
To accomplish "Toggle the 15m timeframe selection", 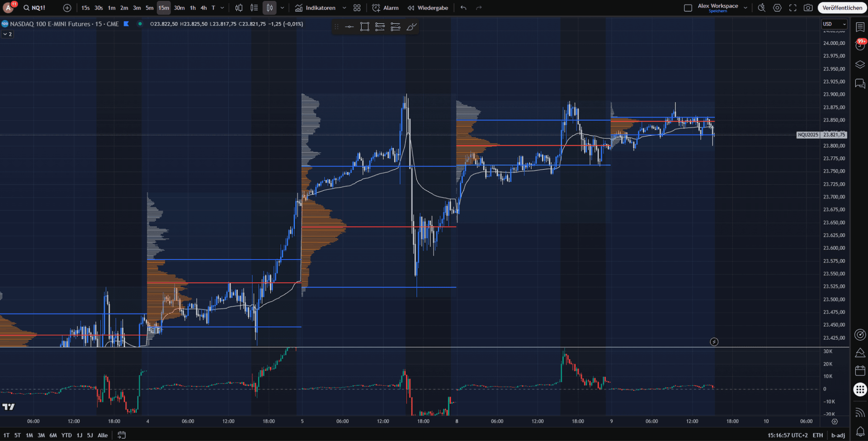I will pyautogui.click(x=163, y=8).
